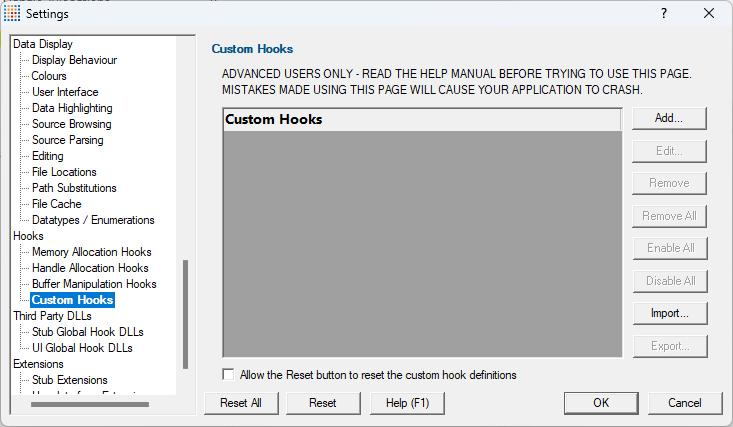733x427 pixels.
Task: Click the Reset button
Action: pyautogui.click(x=323, y=403)
